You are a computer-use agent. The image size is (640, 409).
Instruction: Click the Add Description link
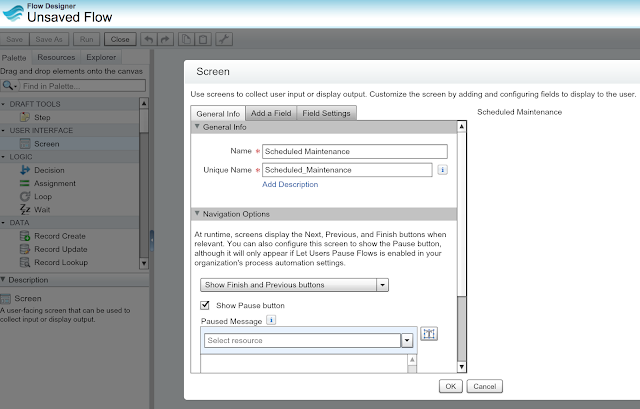(290, 185)
